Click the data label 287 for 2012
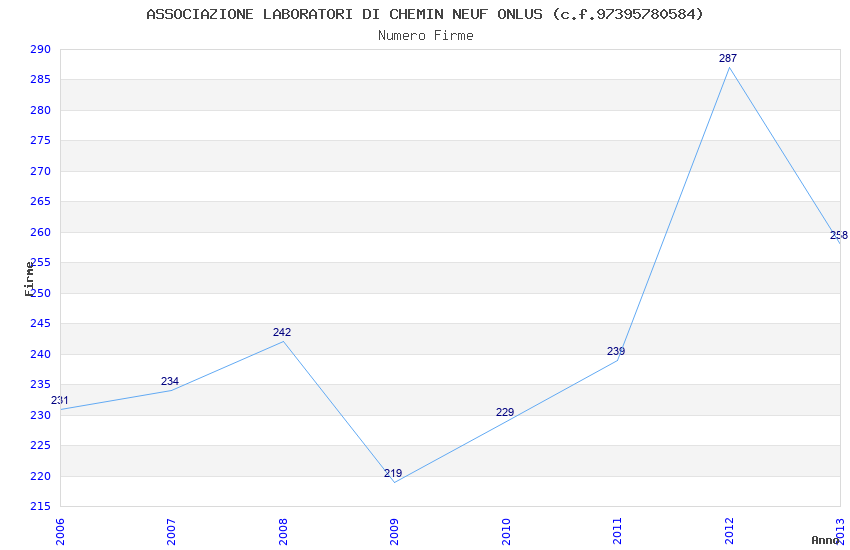This screenshot has height=550, width=850. pos(727,58)
